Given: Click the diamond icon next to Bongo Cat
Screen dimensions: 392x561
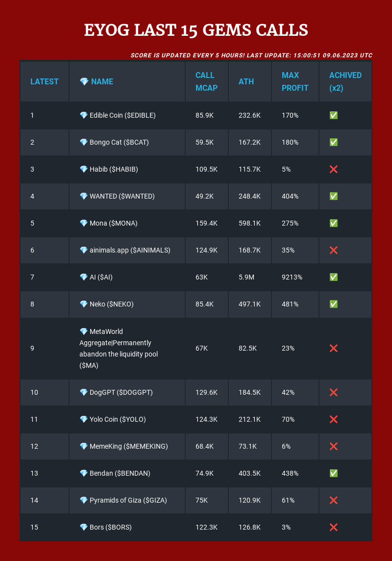Looking at the screenshot, I should pyautogui.click(x=84, y=142).
